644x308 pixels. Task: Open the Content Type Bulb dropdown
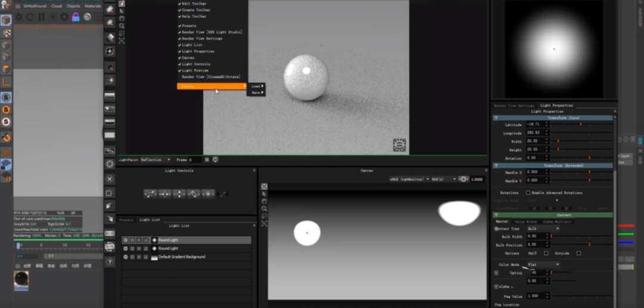tap(542, 229)
